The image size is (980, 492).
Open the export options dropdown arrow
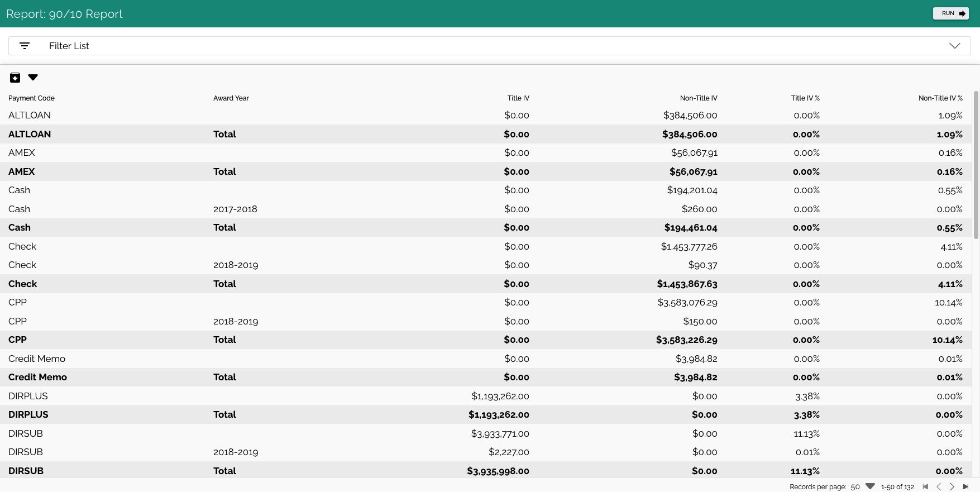(33, 78)
